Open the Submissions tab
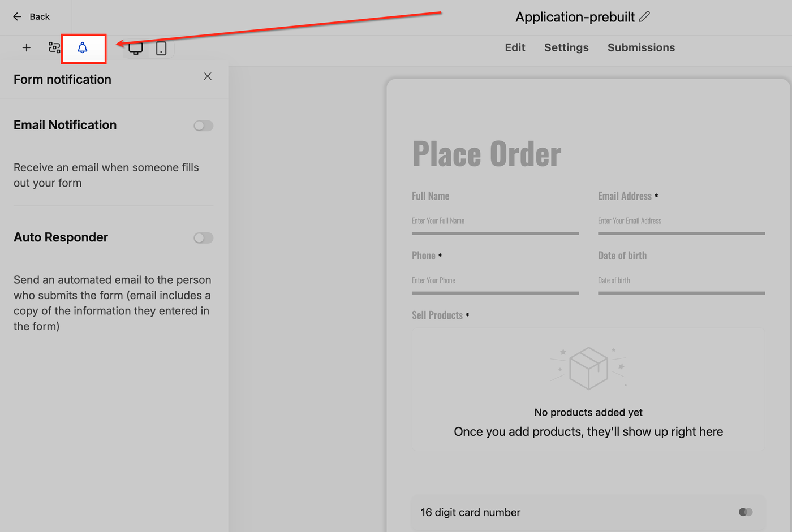 641,48
